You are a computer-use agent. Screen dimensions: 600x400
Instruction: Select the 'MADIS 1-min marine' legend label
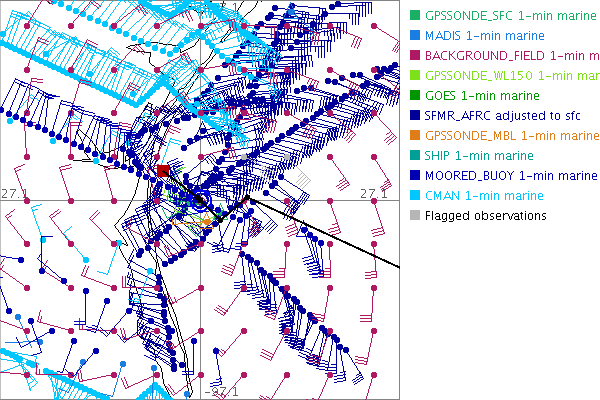click(483, 35)
